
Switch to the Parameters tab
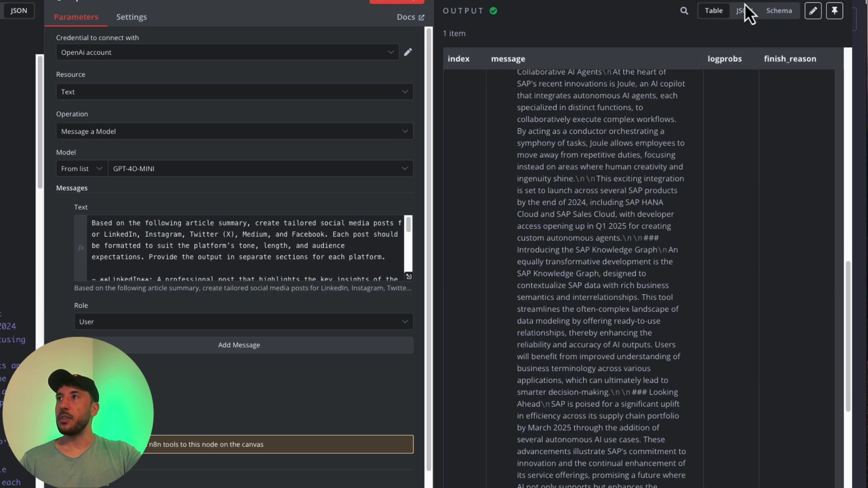76,17
